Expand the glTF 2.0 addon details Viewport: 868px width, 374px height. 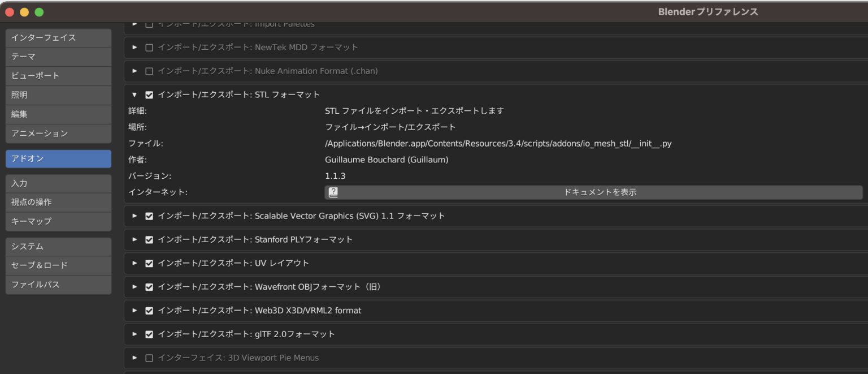(134, 334)
